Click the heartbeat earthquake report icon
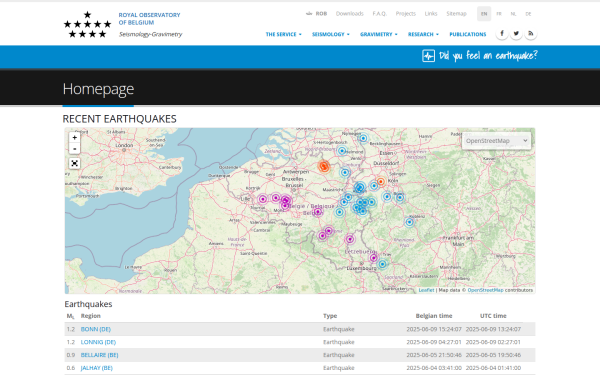The image size is (600, 375). point(428,56)
